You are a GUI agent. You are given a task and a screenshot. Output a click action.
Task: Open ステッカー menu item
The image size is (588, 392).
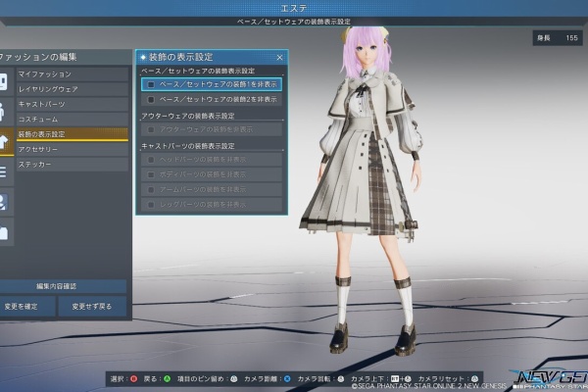[x=73, y=165]
